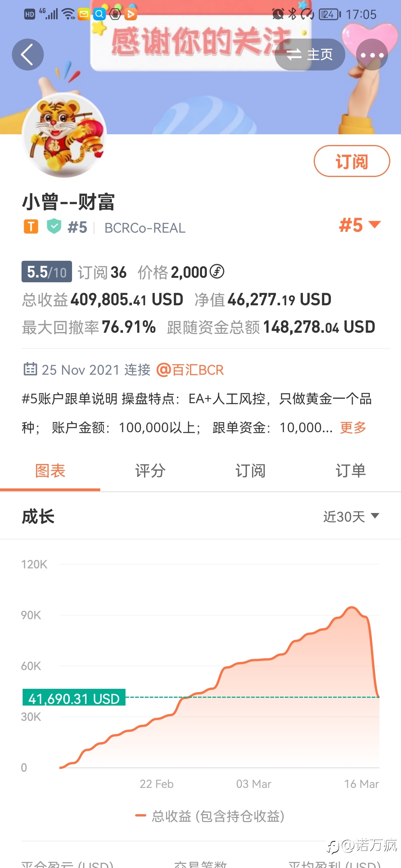The width and height of the screenshot is (401, 868).
Task: Tap the 总收益 legend entry under chart
Action: tap(210, 816)
